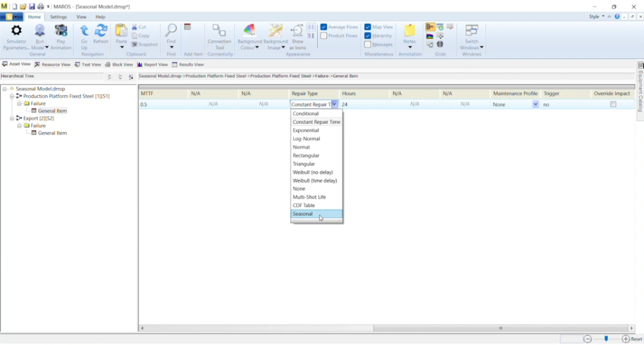This screenshot has height=345, width=644.
Task: Click the colored chart grid icon
Action: pyautogui.click(x=429, y=36)
